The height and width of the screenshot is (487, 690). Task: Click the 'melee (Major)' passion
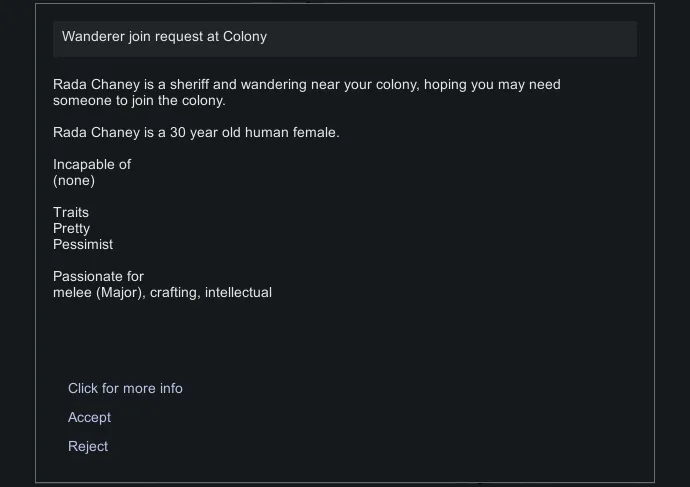97,292
